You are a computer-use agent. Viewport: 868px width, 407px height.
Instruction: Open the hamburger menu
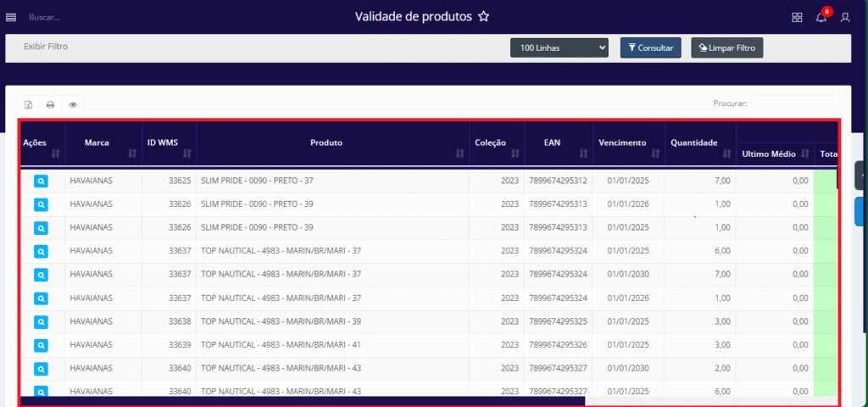tap(11, 17)
